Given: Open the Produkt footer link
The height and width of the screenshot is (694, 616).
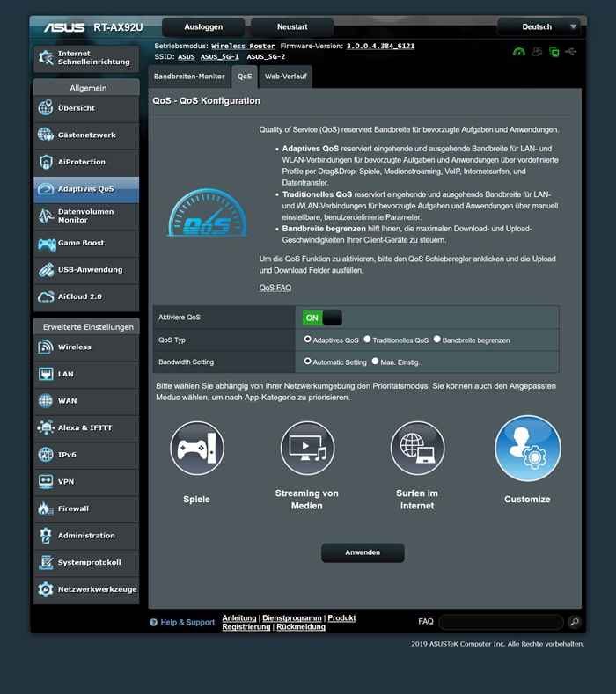Looking at the screenshot, I should click(x=341, y=617).
